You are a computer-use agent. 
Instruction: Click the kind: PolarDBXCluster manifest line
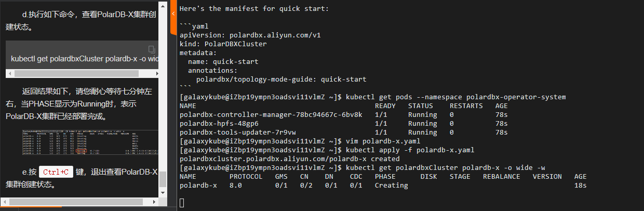point(223,44)
